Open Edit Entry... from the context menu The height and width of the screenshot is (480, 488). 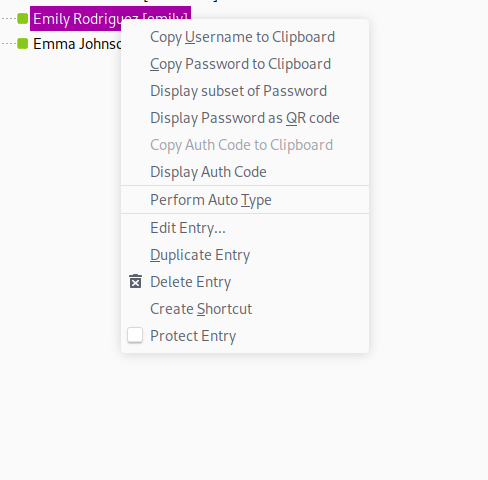(x=245, y=228)
